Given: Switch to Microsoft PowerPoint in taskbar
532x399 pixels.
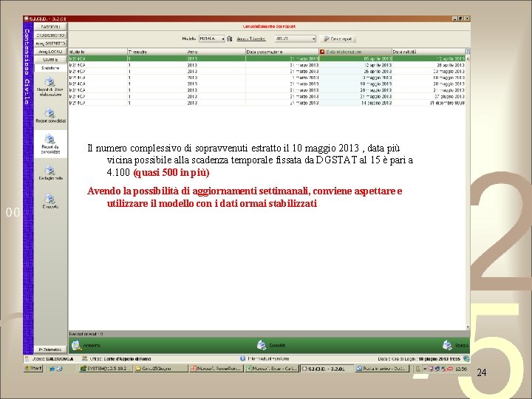Looking at the screenshot, I should (x=216, y=369).
